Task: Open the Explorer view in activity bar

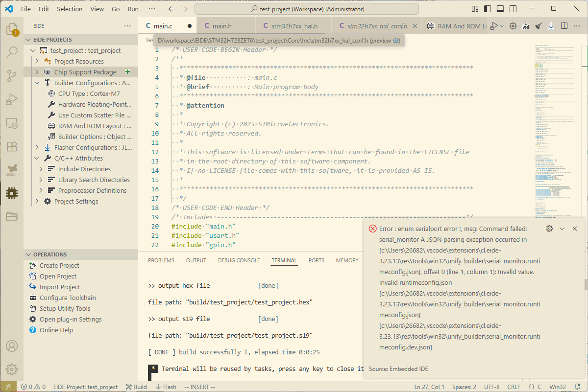Action: (x=12, y=29)
